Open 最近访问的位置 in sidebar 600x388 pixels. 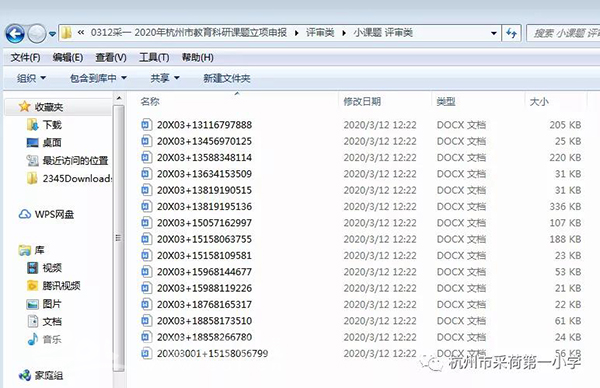pyautogui.click(x=67, y=161)
